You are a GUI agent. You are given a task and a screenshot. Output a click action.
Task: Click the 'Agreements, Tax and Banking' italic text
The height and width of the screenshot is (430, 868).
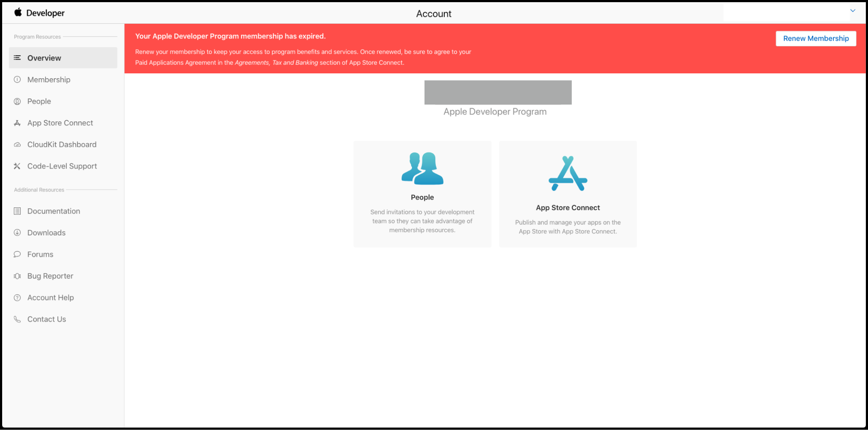click(276, 63)
